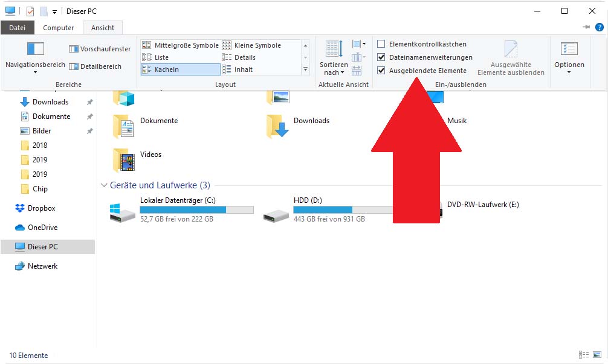The image size is (608, 364).
Task: Click the C: drive storage usage bar
Action: 196,209
